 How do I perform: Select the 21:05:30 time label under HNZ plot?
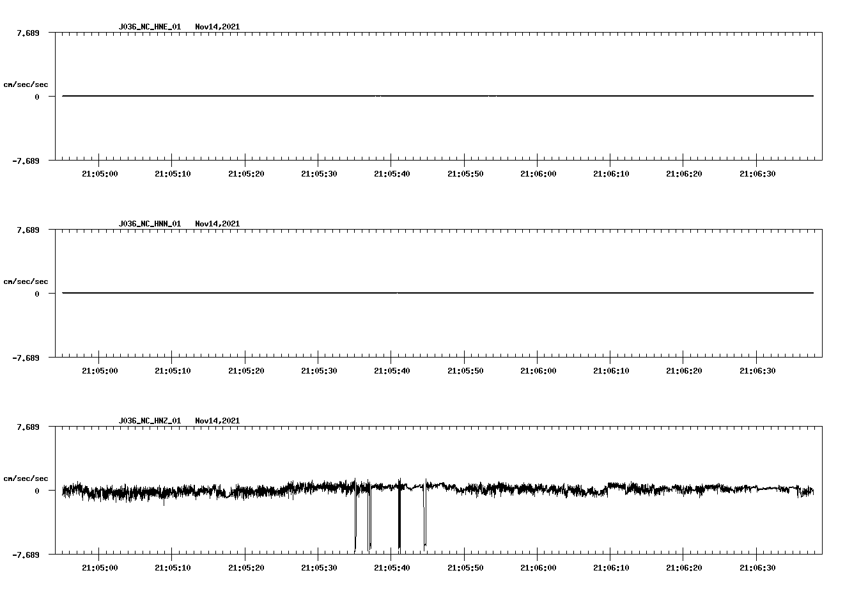(319, 568)
